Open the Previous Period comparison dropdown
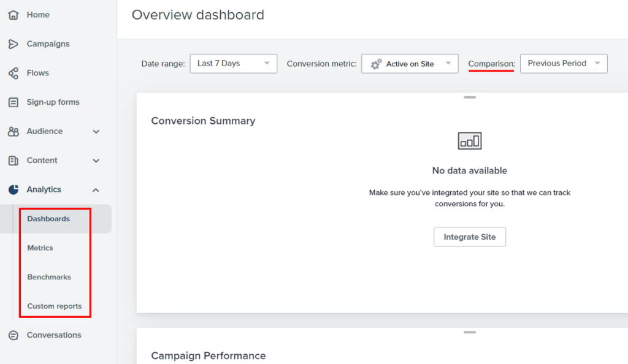The image size is (628, 364). tap(563, 64)
